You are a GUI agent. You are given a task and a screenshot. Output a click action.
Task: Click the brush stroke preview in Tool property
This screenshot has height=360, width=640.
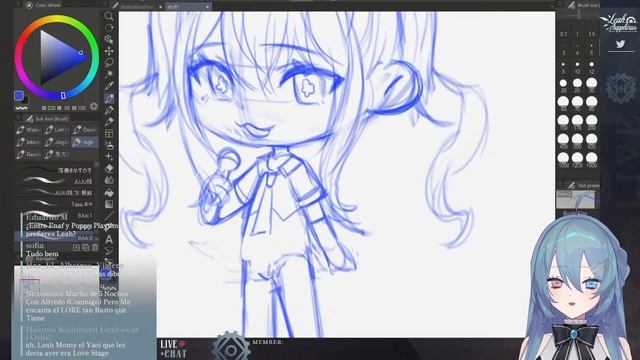(575, 199)
